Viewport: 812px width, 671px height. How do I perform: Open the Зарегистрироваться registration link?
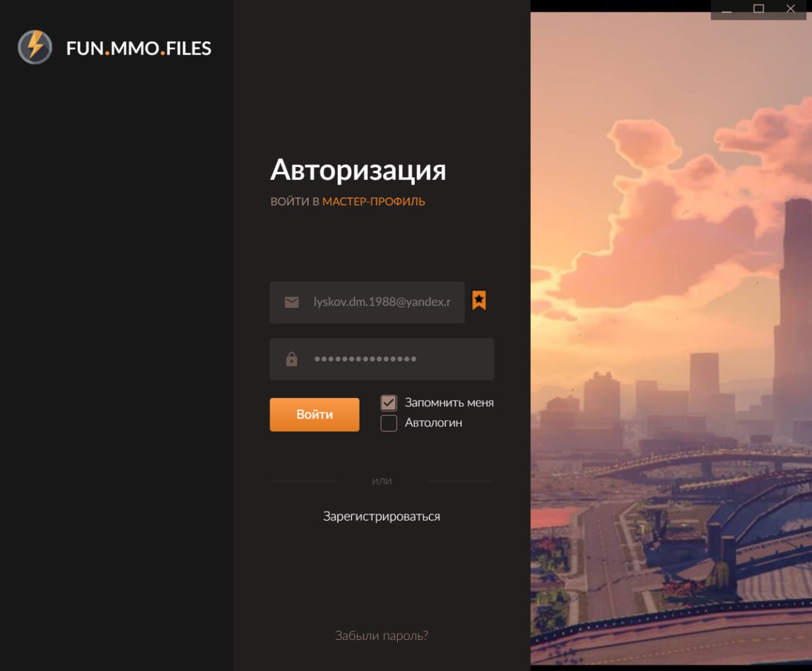381,516
